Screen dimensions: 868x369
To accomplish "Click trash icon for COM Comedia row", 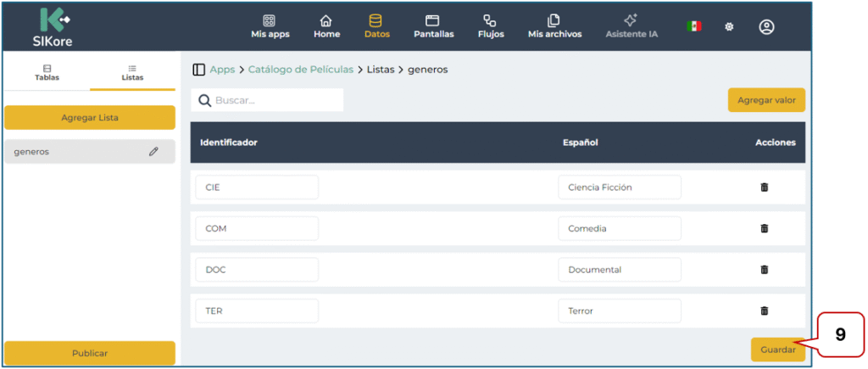I will pyautogui.click(x=764, y=228).
